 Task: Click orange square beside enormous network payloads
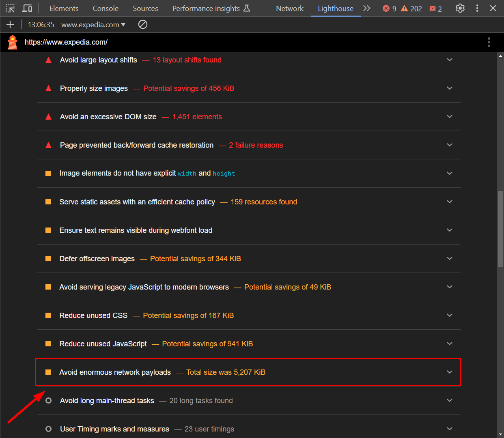(x=48, y=372)
